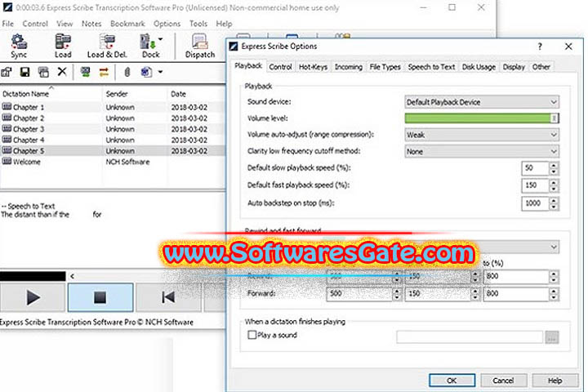Click the first small toolbar icon left of save
588x392 pixels.
coord(7,72)
